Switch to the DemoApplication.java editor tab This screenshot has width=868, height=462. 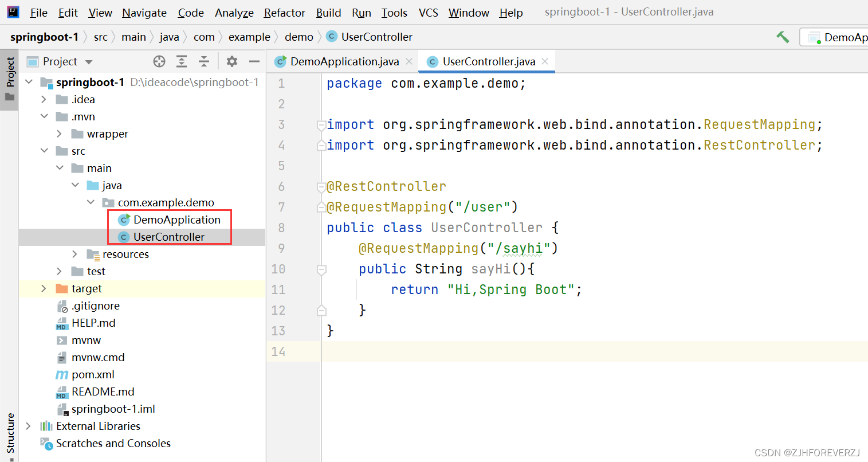point(344,61)
